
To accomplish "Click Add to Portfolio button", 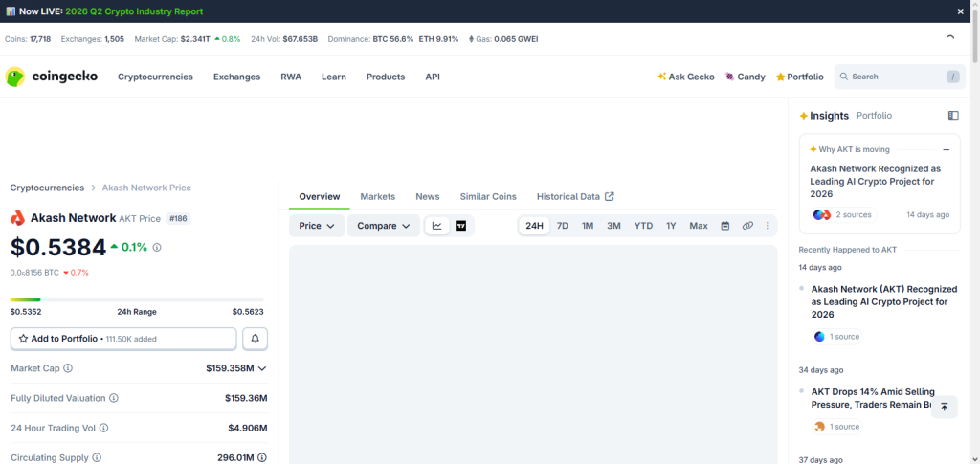I will (123, 339).
